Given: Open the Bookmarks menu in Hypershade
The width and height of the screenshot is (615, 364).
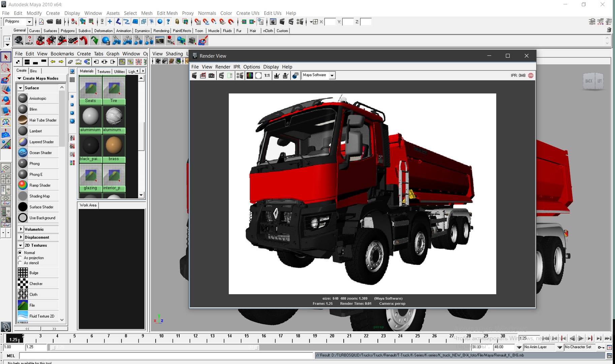Looking at the screenshot, I should pos(62,54).
